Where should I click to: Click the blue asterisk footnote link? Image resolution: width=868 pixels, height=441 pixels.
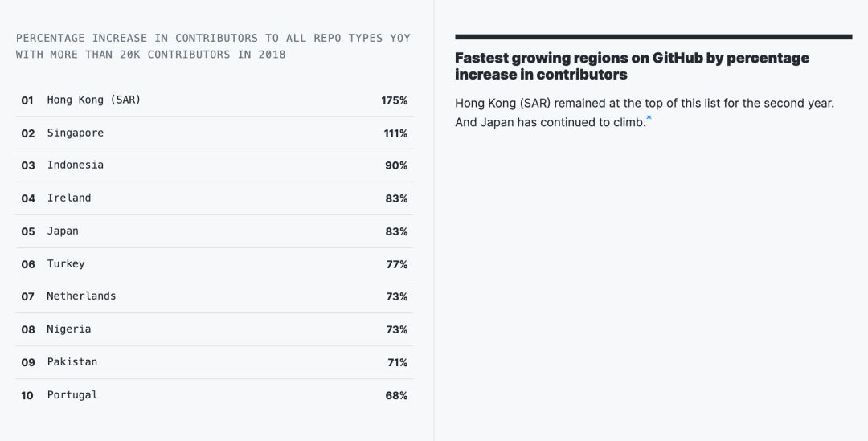(x=649, y=119)
